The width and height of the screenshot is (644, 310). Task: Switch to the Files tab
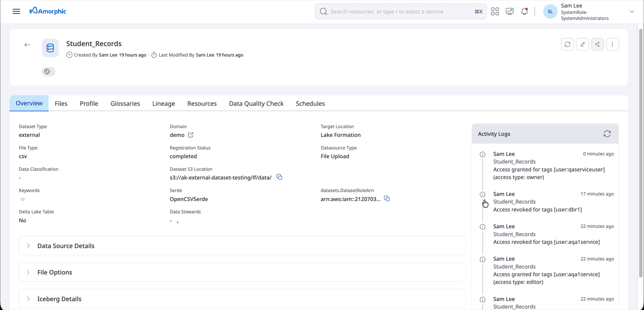coord(61,103)
